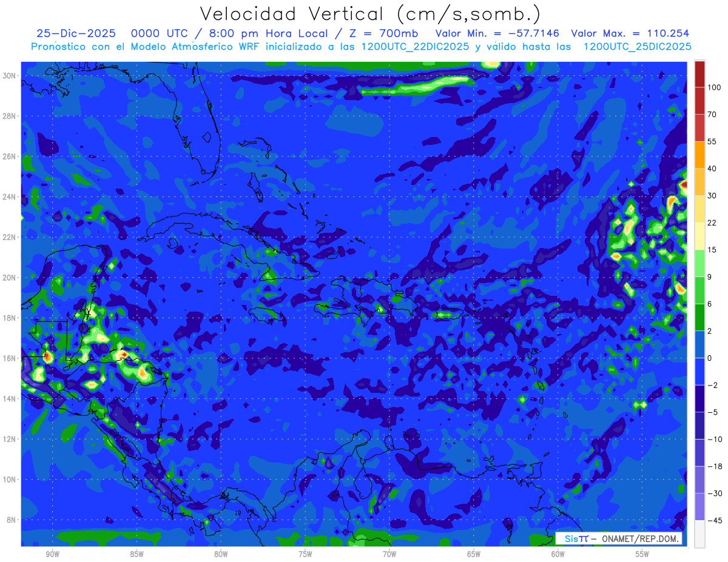Click the 24N latitude label

tap(9, 197)
